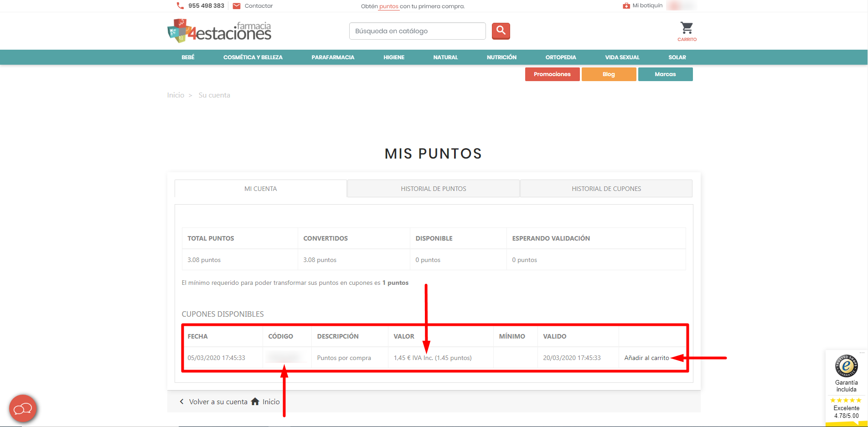
Task: Click the 3.08 puntos value under Convertidos
Action: tap(320, 260)
